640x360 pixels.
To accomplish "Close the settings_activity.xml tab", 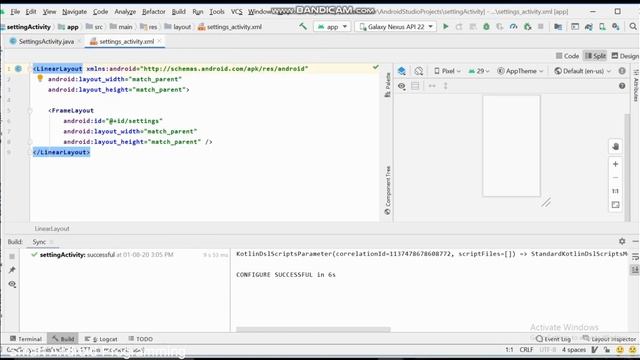I will click(x=159, y=41).
